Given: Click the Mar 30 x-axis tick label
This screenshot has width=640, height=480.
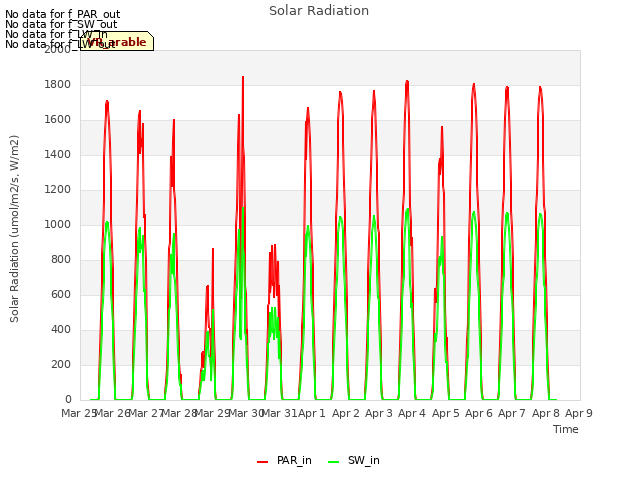Looking at the screenshot, I should (x=246, y=413).
